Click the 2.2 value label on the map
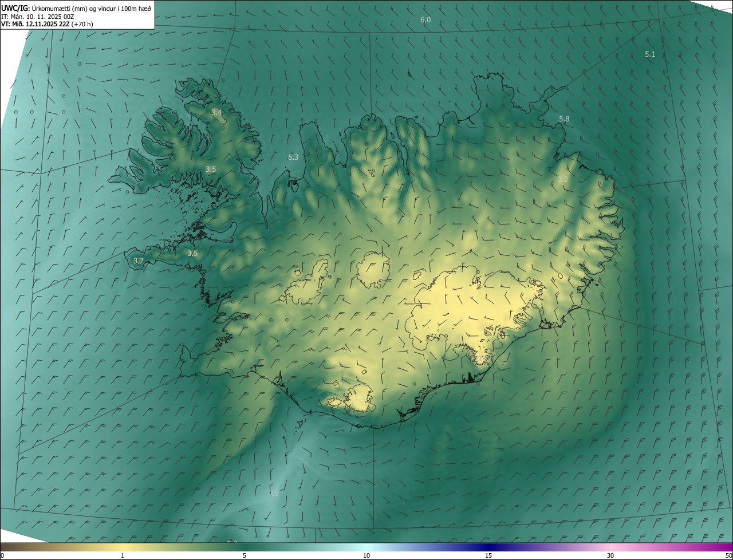 point(563,180)
